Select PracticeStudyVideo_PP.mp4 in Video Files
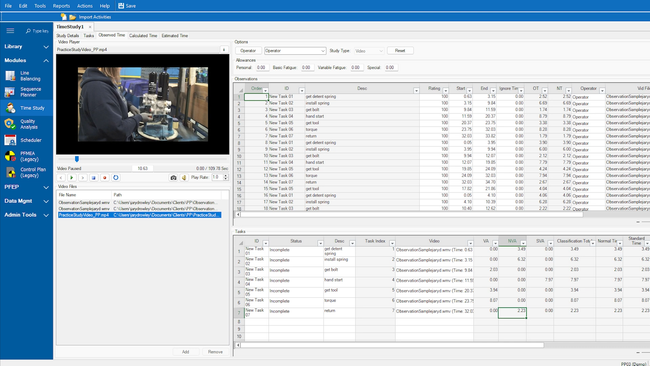650x366 pixels. click(139, 215)
